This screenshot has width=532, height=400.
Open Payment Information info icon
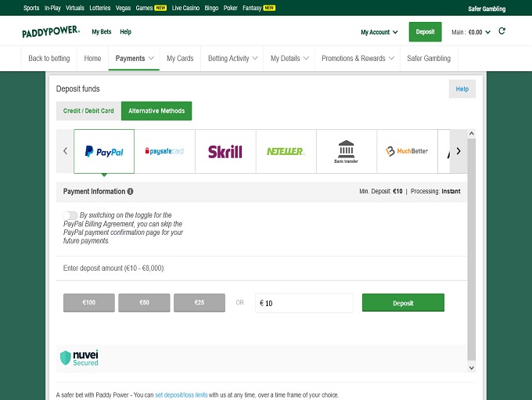click(130, 191)
